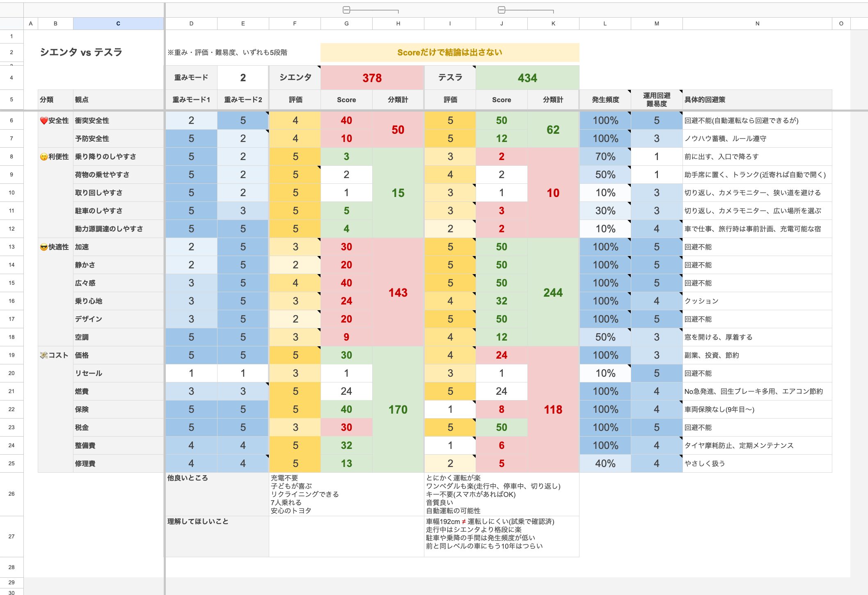Select the 発生頻度 header cell
868x595 pixels.
(x=605, y=100)
